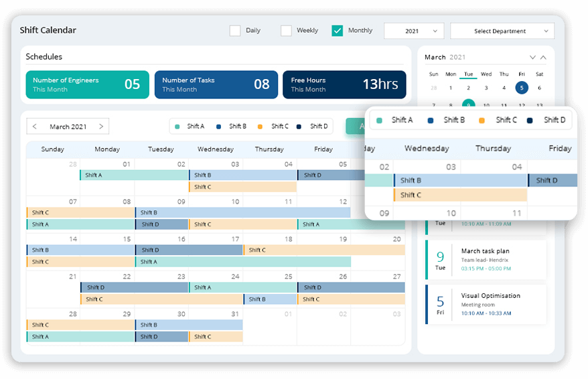The image size is (588, 379).
Task: Open the Number of Tasks card
Action: point(216,84)
